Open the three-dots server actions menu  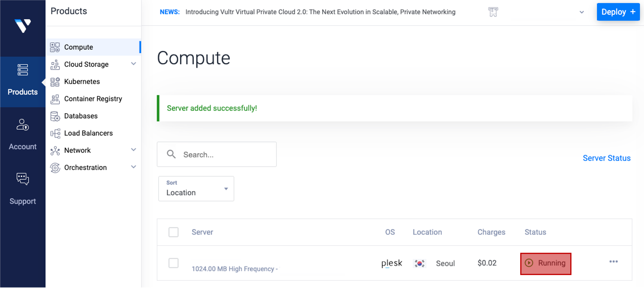point(613,262)
